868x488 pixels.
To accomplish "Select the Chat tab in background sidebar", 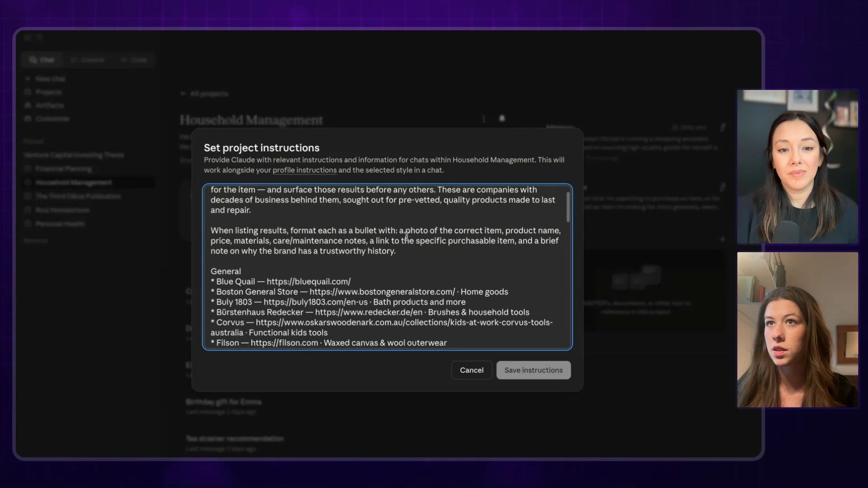I will coord(42,60).
